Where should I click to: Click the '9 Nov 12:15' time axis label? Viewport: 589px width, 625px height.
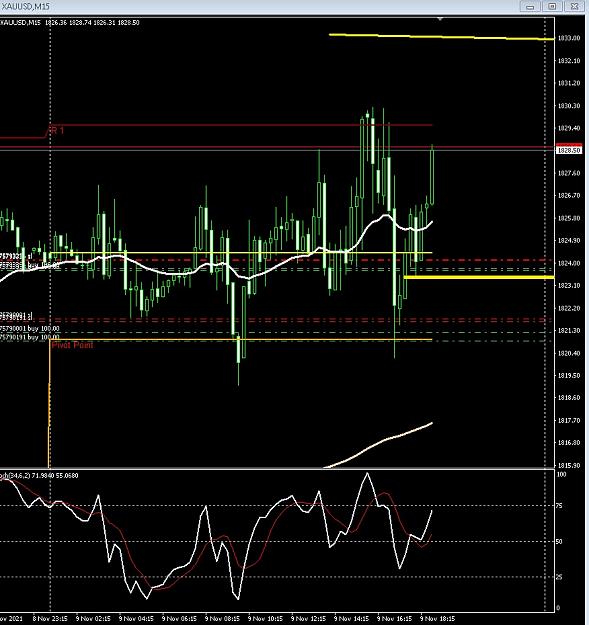(x=308, y=619)
